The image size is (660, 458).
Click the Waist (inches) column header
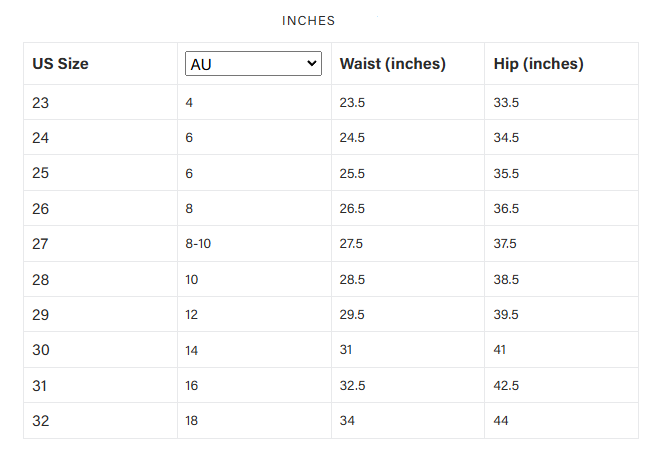pos(393,64)
